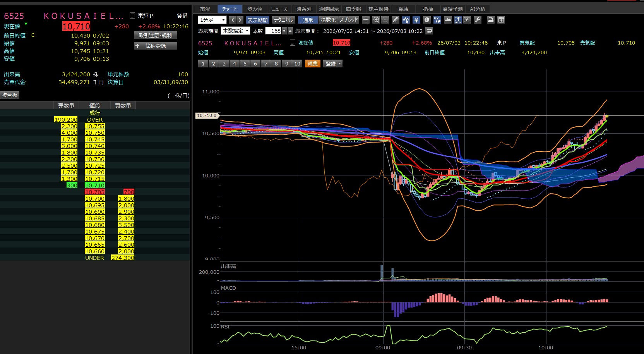Click the 190,200 OVER sell quantity
This screenshot has height=354, width=644.
[66, 120]
